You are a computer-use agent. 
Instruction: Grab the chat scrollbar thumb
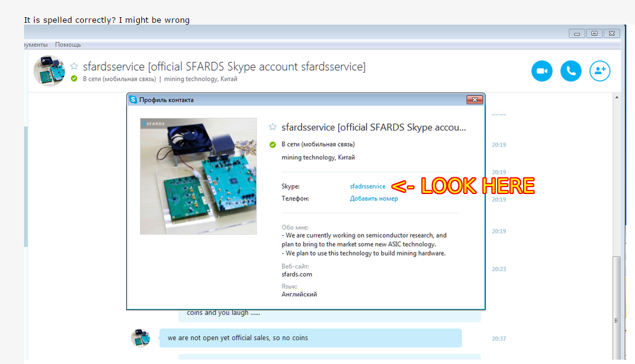(x=617, y=307)
